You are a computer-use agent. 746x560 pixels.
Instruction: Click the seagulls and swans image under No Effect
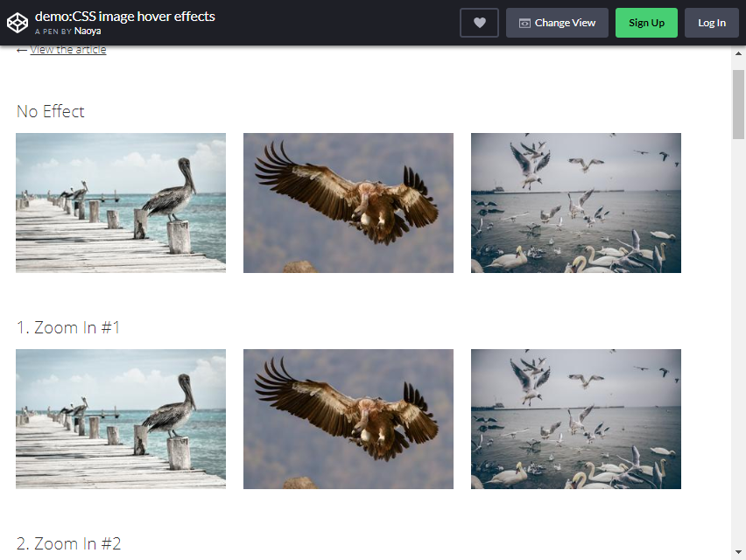tap(576, 203)
